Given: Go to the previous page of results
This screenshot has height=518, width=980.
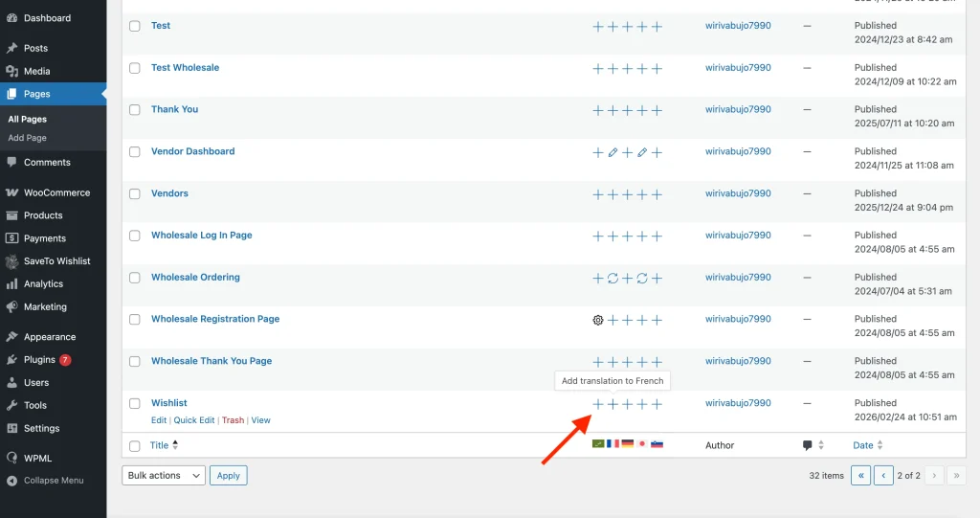Looking at the screenshot, I should pyautogui.click(x=883, y=476).
